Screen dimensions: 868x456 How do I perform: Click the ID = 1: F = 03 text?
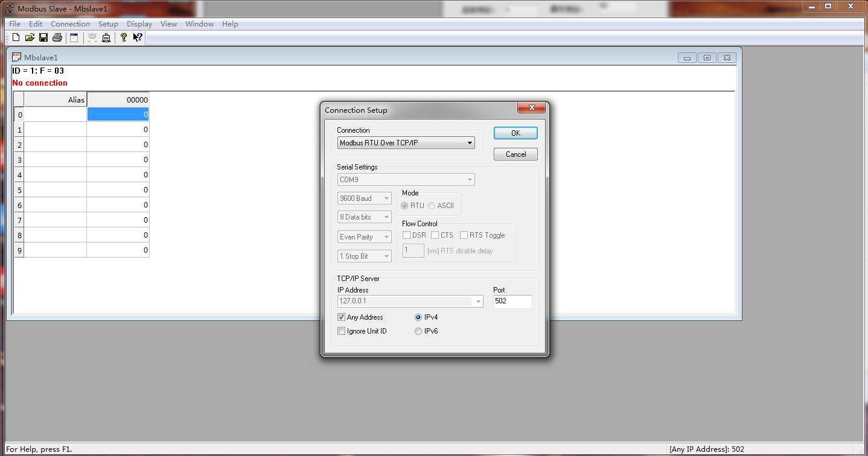[38, 71]
